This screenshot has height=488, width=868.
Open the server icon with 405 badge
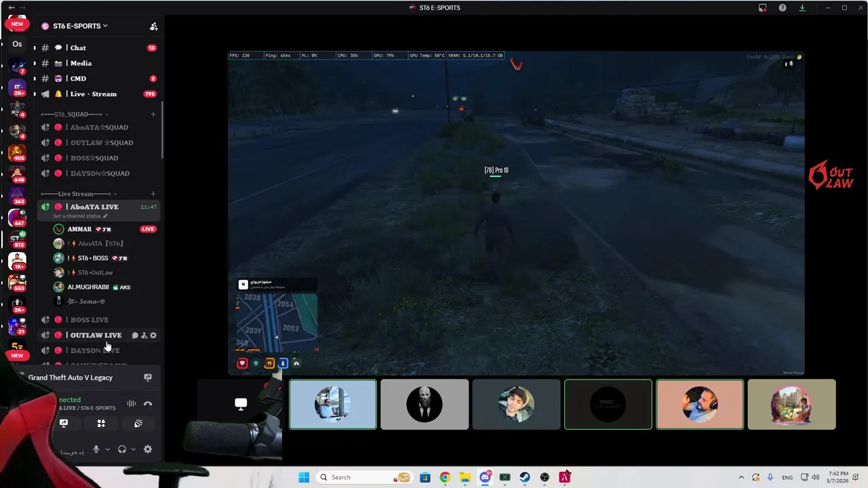17,152
